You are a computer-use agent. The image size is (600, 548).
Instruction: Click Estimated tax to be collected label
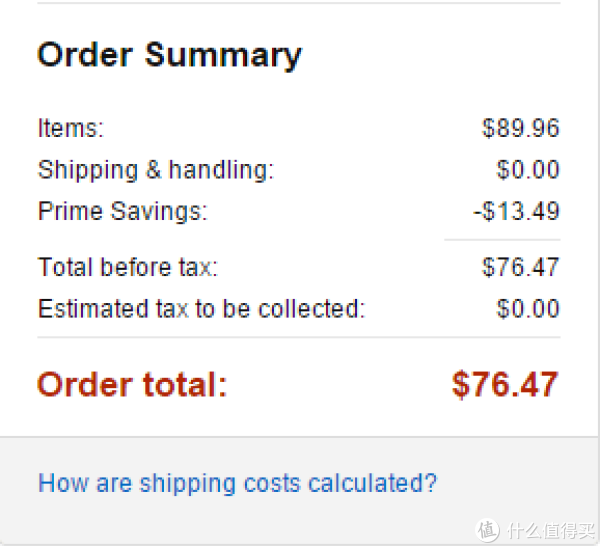click(x=202, y=308)
